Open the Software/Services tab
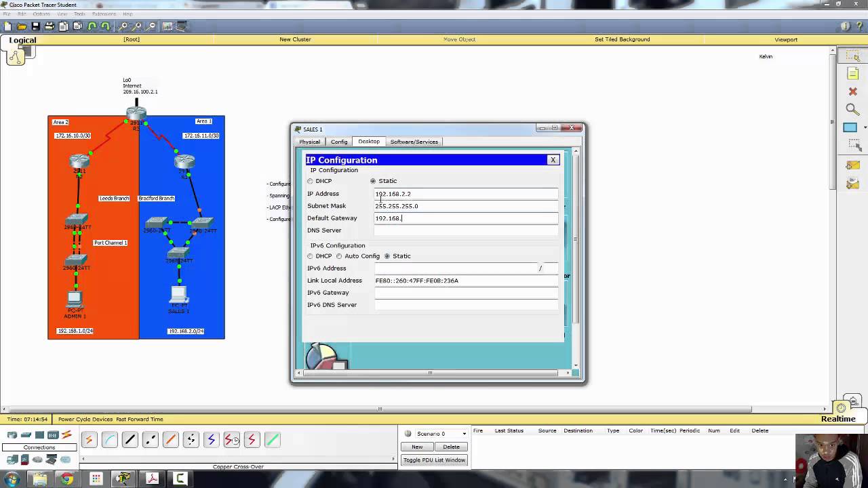 coord(414,142)
